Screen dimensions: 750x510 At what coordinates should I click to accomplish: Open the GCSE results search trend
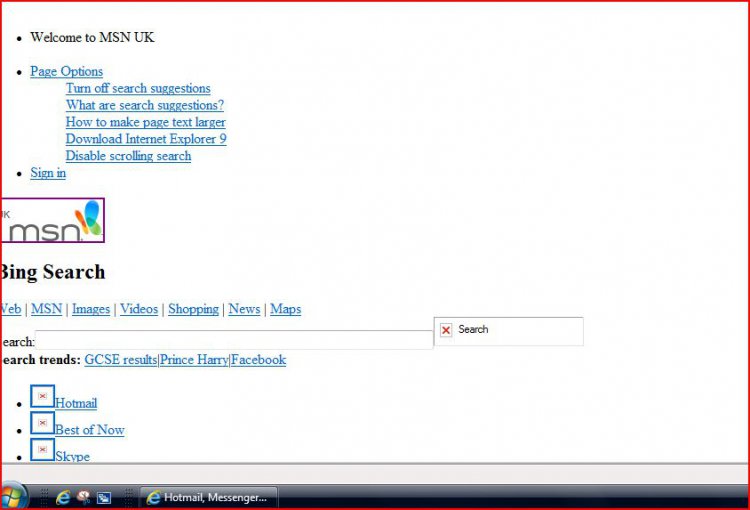coord(121,360)
